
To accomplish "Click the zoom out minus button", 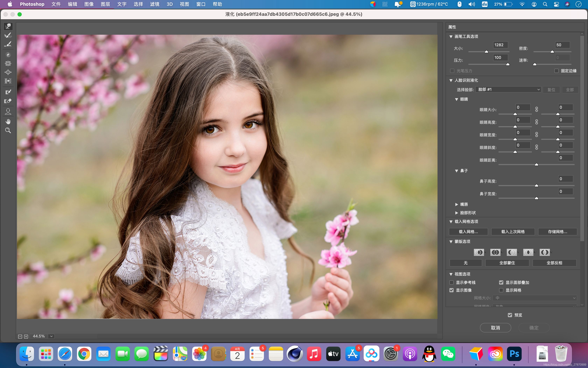I will [20, 336].
